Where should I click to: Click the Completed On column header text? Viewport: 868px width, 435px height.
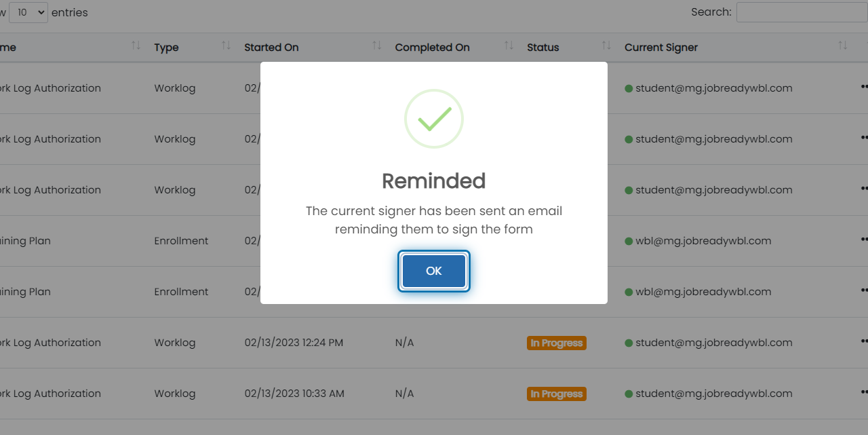[432, 48]
